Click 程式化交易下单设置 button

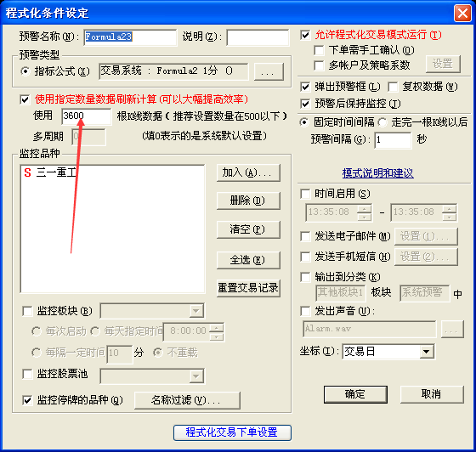[x=232, y=432]
